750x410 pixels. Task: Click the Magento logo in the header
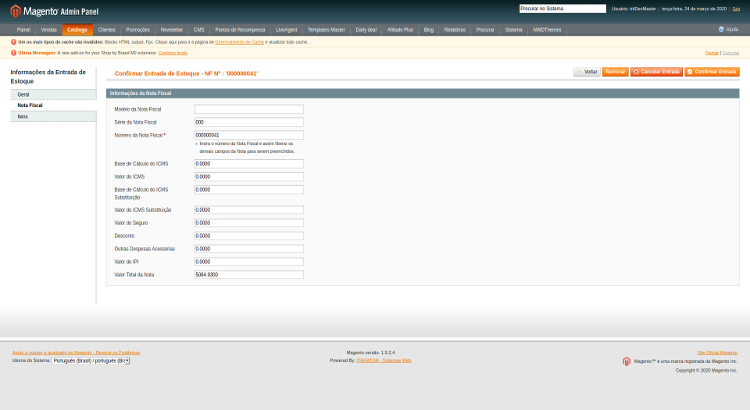[54, 11]
